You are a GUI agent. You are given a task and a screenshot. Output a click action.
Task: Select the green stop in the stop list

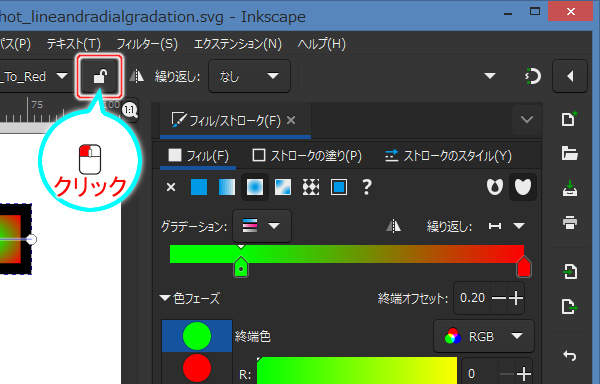point(197,336)
